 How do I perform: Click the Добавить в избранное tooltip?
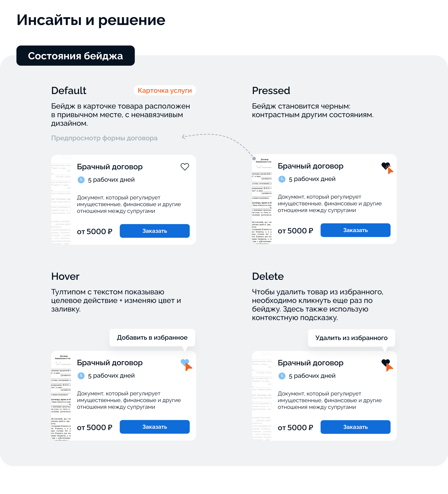click(x=152, y=337)
